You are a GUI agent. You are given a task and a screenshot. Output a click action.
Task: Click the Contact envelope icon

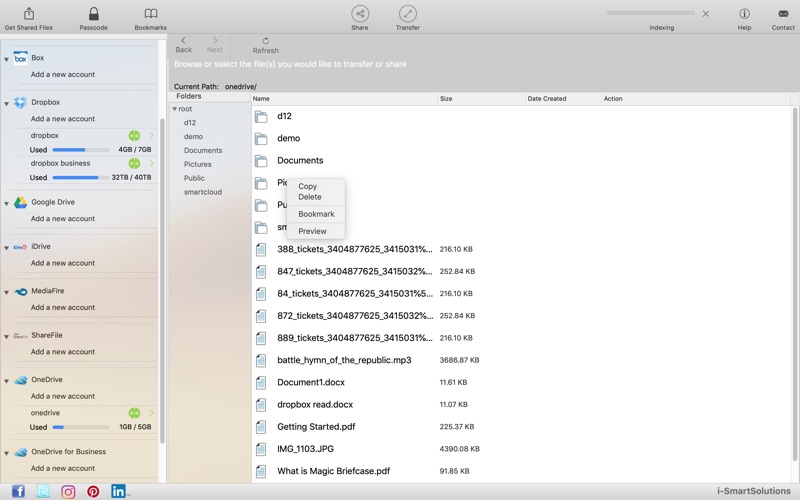(783, 14)
